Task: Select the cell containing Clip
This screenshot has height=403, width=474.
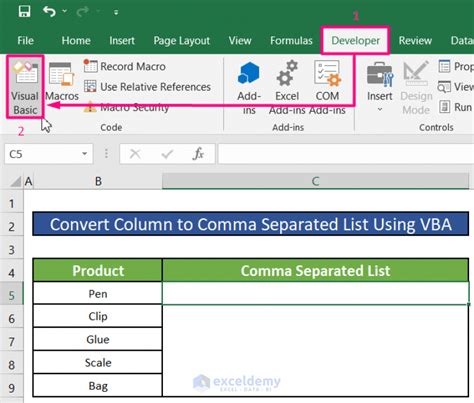Action: point(98,316)
